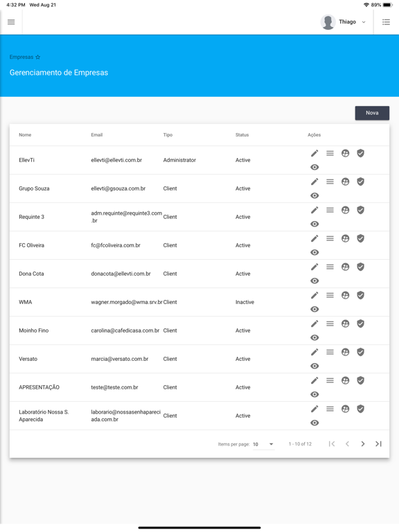The height and width of the screenshot is (532, 399).
Task: Click the globe icon for APRESENTAÇÃO
Action: point(345,381)
